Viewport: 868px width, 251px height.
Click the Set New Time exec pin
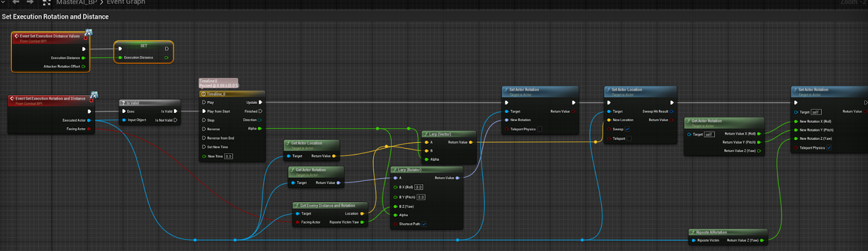pos(204,147)
